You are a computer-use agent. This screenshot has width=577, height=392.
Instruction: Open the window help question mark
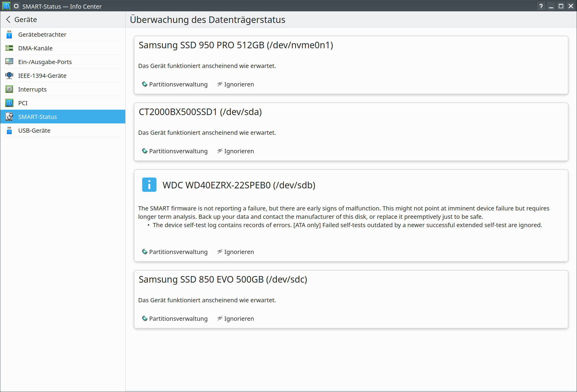point(541,6)
